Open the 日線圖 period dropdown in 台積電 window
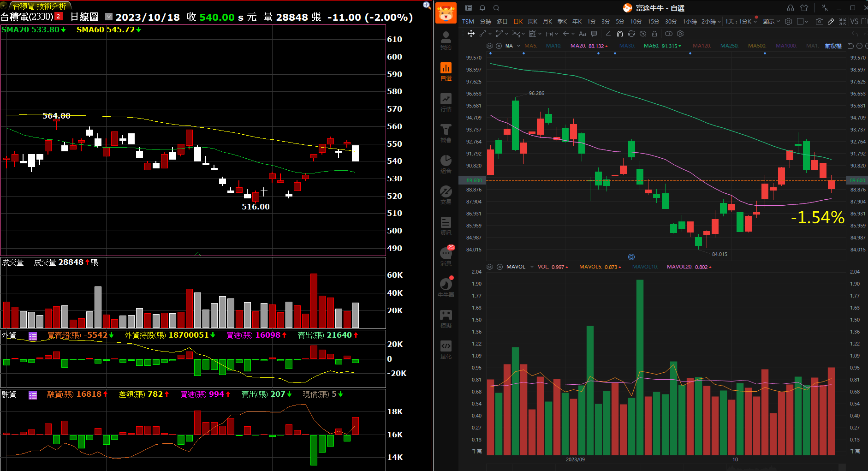868x471 pixels. [x=109, y=17]
